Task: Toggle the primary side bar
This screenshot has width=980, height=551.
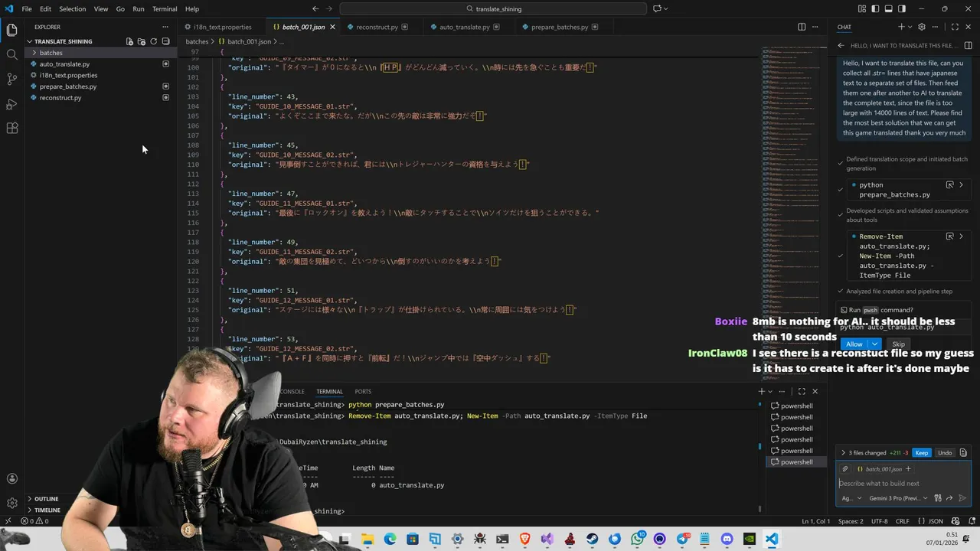Action: coord(875,9)
